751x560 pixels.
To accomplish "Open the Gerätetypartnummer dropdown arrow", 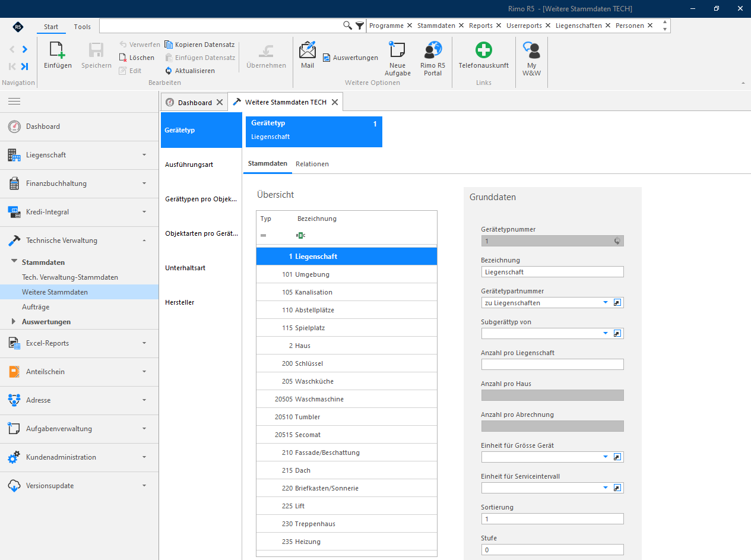I will [x=606, y=303].
